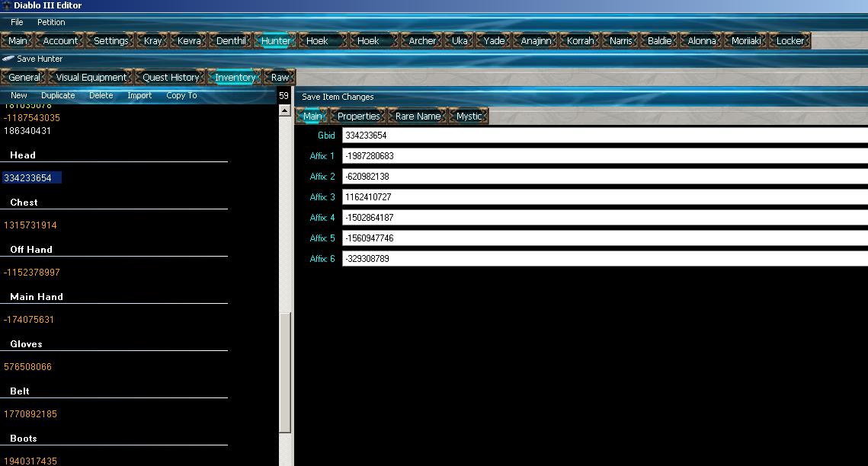Open the Petition menu
The height and width of the screenshot is (466, 868).
tap(51, 22)
